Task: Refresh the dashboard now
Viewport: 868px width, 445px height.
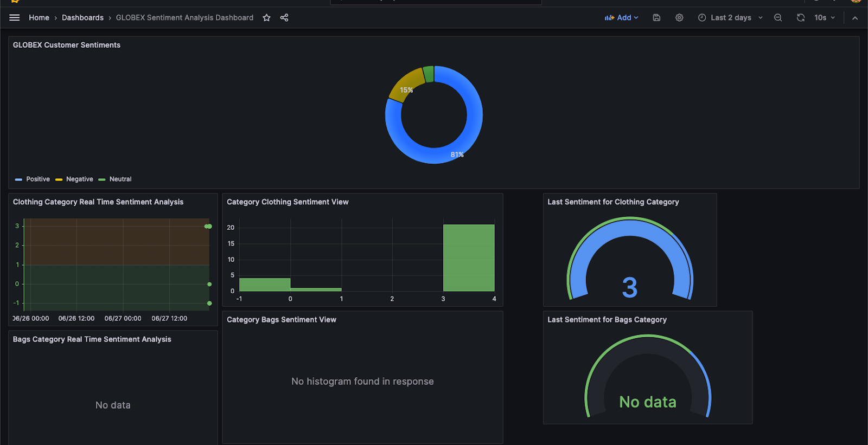Action: (801, 18)
